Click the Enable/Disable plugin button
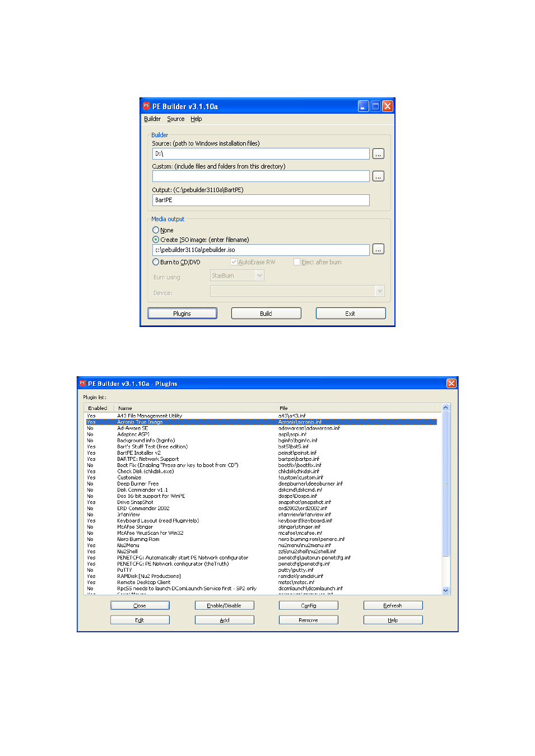Image resolution: width=535 pixels, height=756 pixels. 224,605
